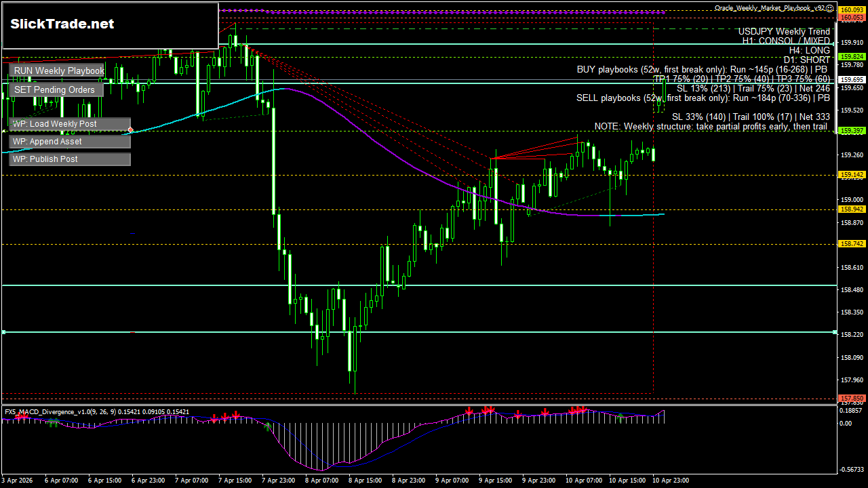Click WP: Load Weekly Post button
This screenshot has height=488, width=868.
coord(70,124)
